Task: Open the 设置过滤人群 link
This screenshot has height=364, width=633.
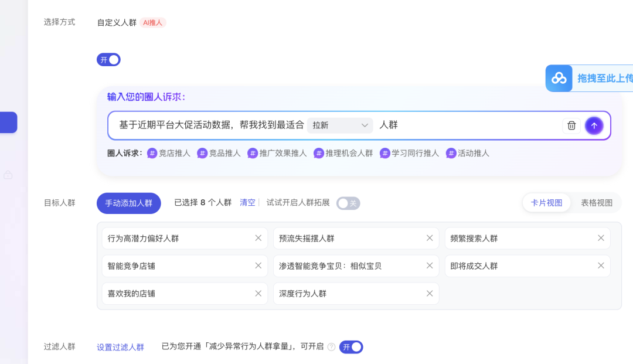Action: pyautogui.click(x=120, y=347)
